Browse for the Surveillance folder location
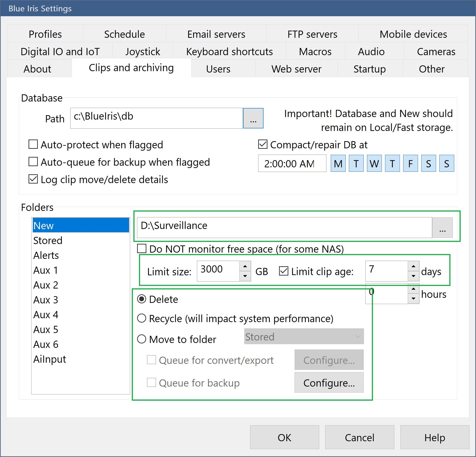 coord(442,227)
